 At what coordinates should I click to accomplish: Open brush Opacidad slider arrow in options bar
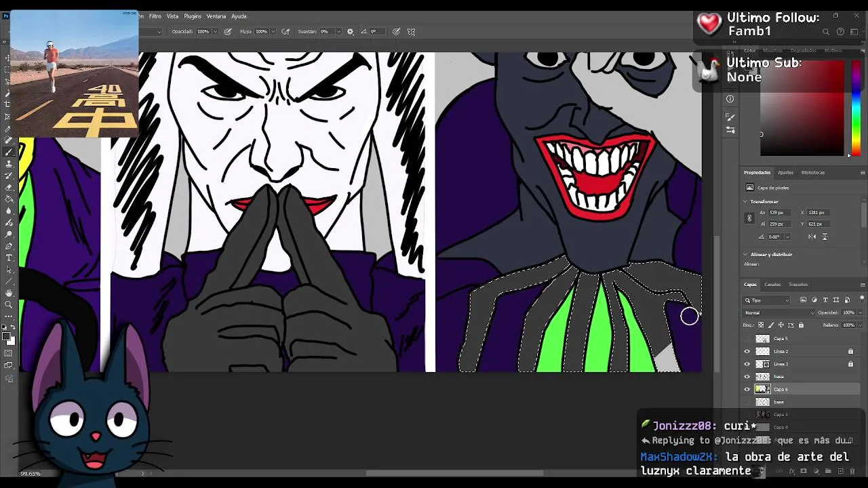(x=216, y=31)
